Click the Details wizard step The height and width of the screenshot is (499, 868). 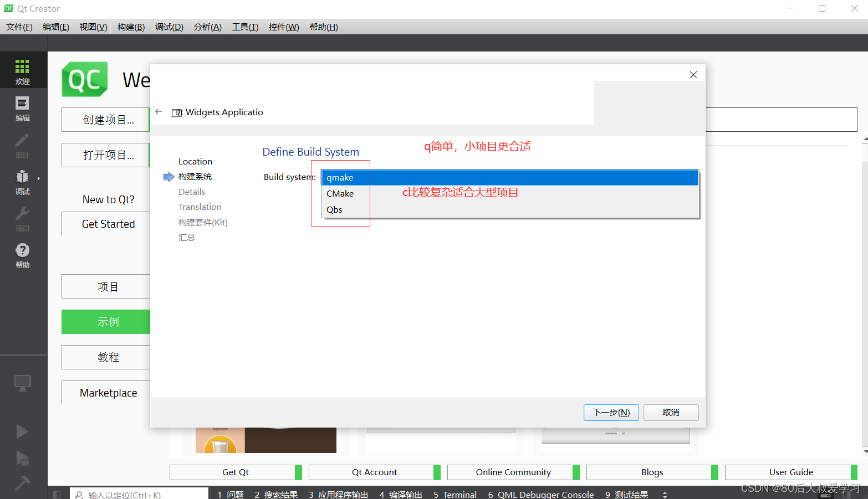point(192,192)
